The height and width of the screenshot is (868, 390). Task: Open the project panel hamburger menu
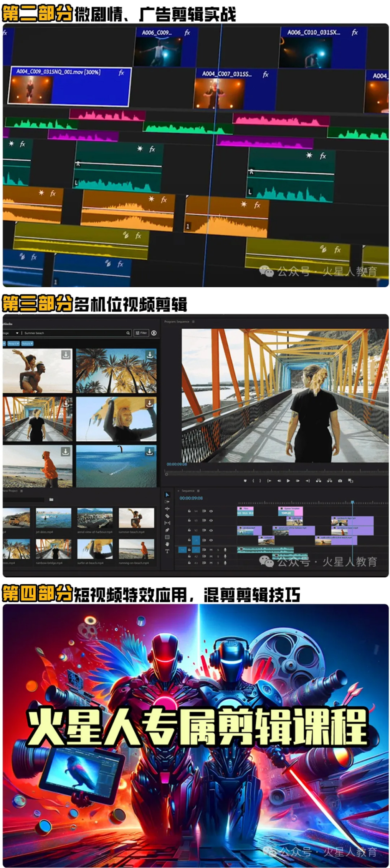coord(21,491)
